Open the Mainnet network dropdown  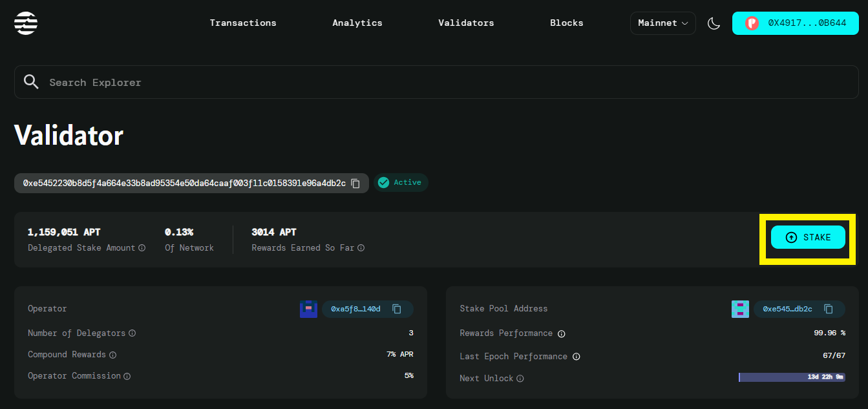click(663, 23)
